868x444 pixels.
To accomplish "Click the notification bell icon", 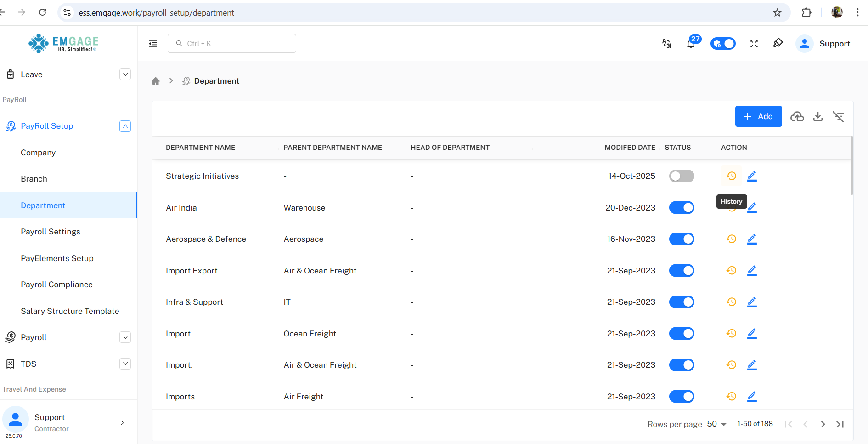I will tap(691, 44).
